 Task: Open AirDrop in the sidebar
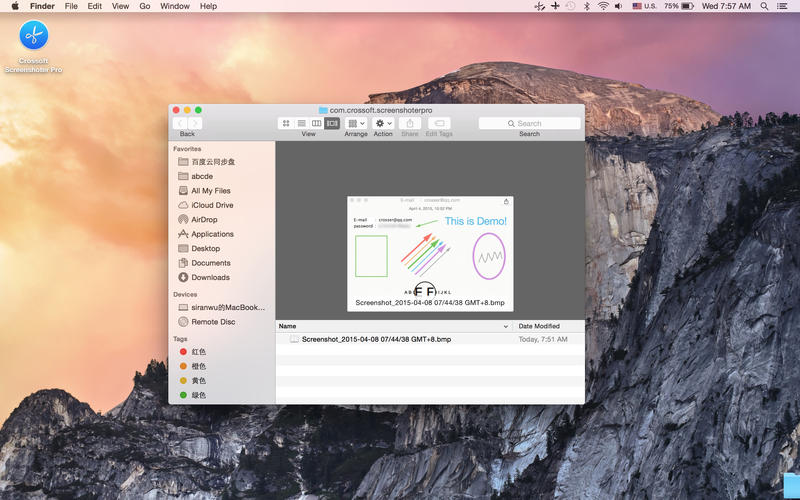click(x=204, y=219)
